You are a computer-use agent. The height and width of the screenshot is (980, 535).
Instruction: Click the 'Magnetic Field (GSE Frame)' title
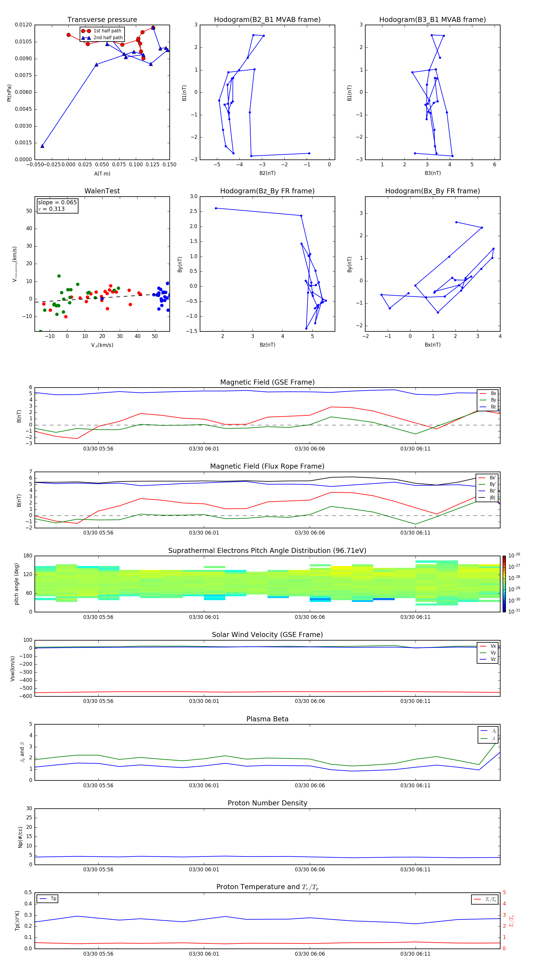click(267, 382)
